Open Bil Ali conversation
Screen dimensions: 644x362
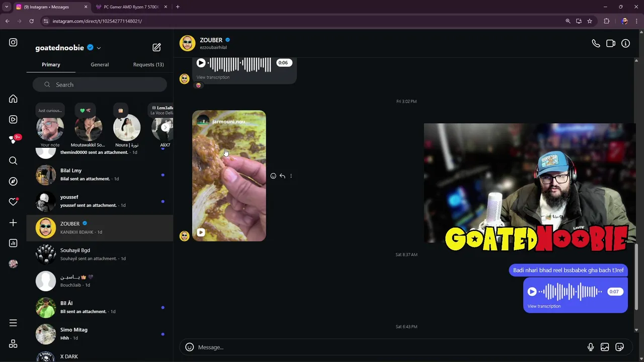100,307
